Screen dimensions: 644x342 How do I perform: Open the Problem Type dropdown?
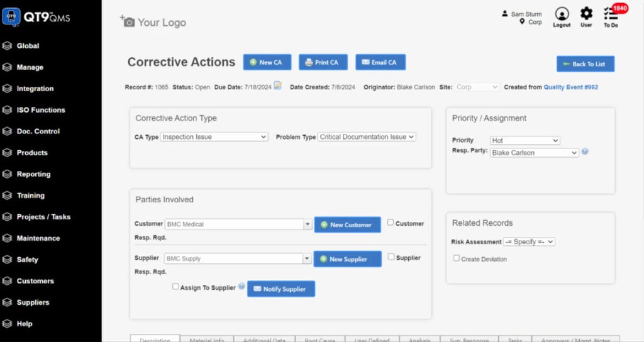(x=367, y=136)
